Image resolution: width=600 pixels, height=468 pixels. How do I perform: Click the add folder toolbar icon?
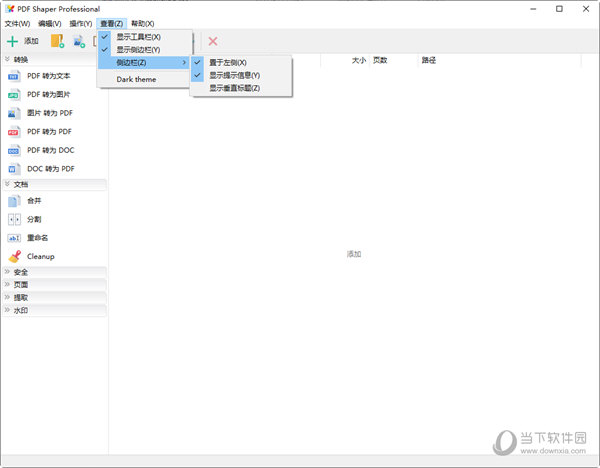[x=57, y=41]
